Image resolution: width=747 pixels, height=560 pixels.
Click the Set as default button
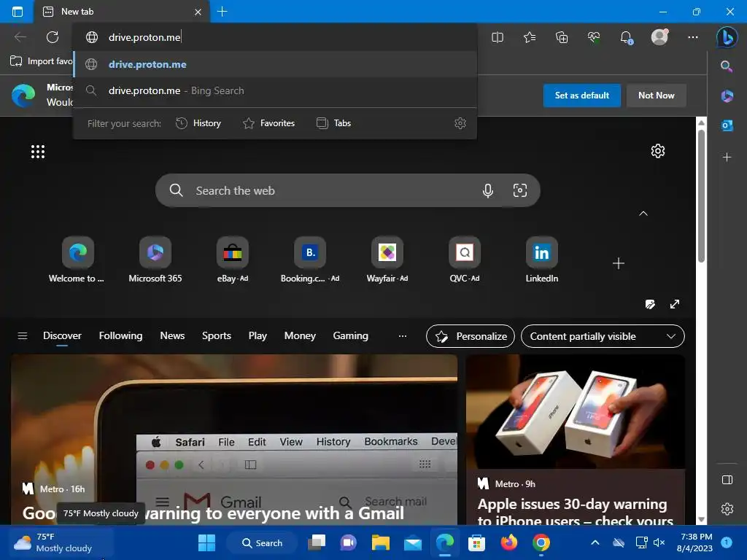581,96
